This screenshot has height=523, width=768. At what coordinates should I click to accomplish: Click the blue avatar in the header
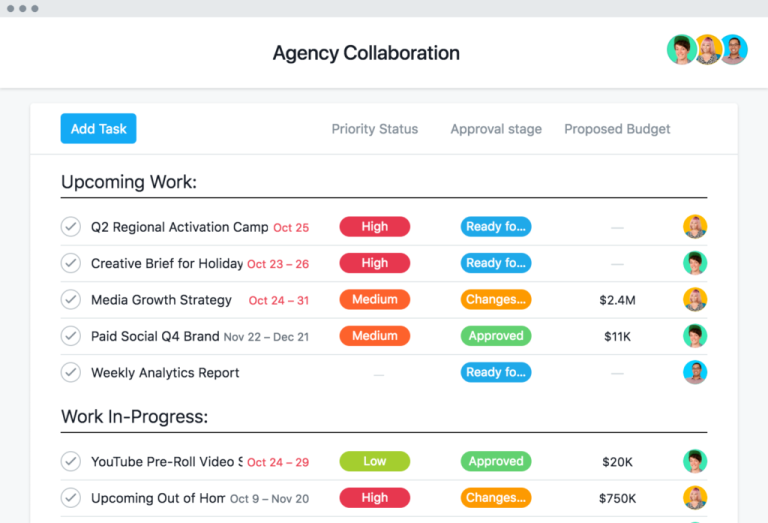(733, 49)
